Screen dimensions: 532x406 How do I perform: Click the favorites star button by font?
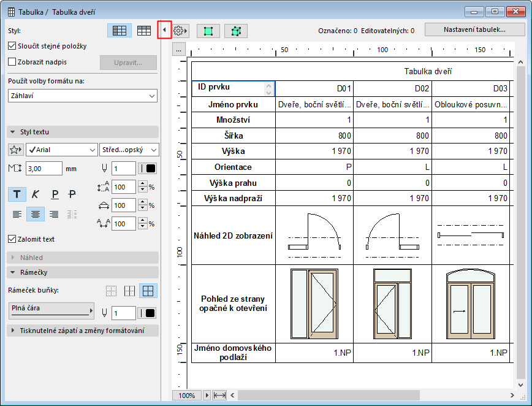click(16, 150)
